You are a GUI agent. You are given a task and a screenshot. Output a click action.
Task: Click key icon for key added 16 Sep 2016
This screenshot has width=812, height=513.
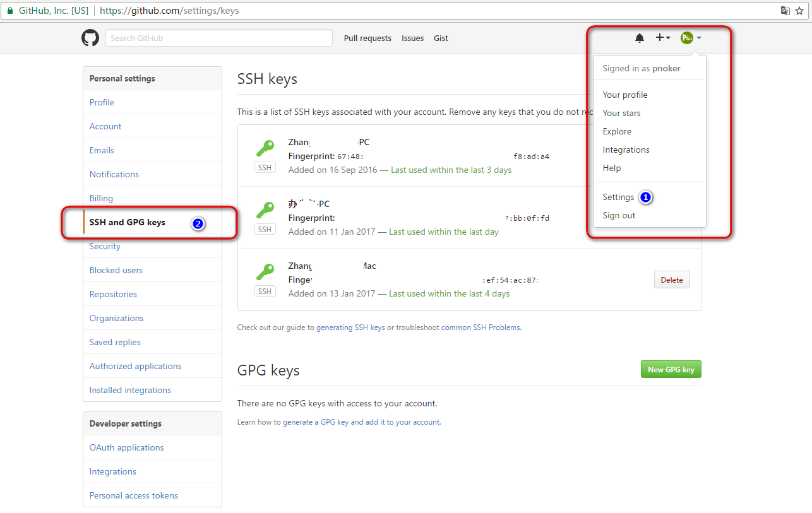(265, 149)
